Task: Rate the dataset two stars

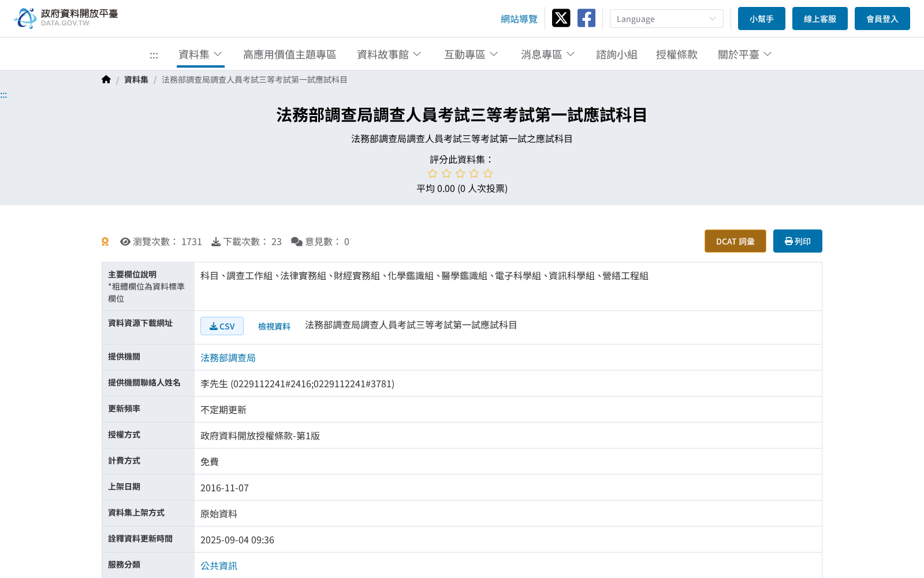Action: (446, 173)
